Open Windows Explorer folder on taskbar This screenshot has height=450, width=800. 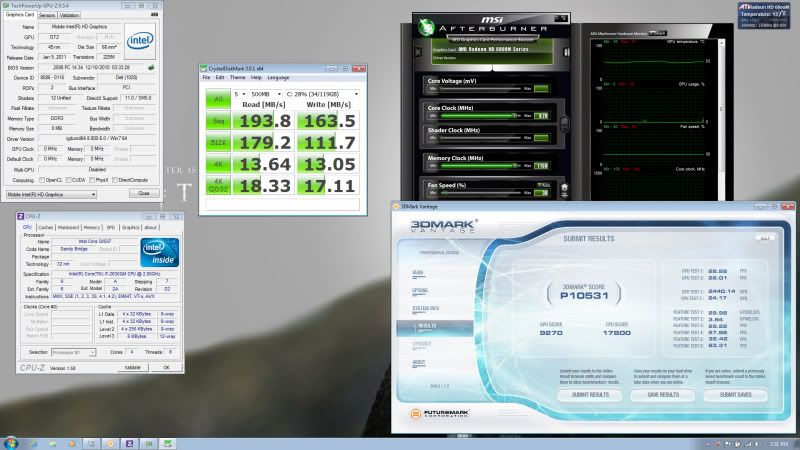tap(53, 443)
